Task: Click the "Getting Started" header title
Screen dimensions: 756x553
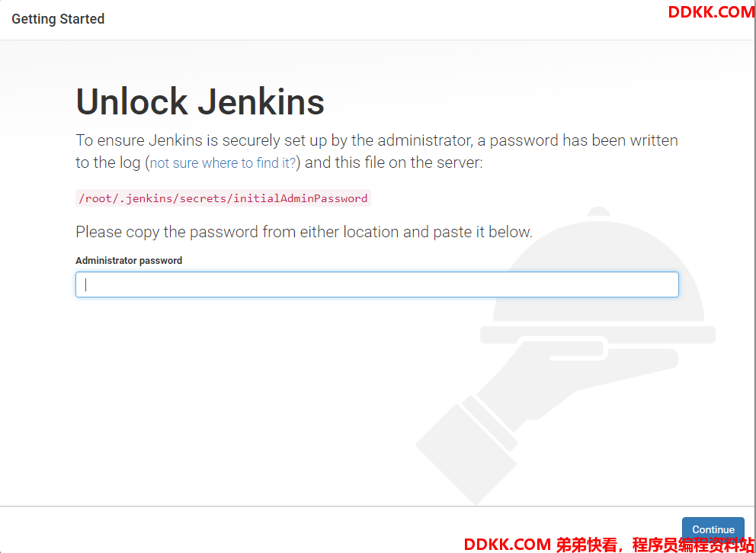Action: point(58,19)
